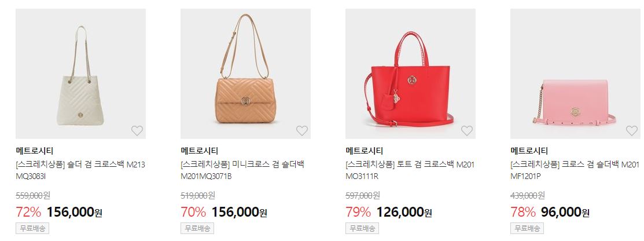
Task: Click 무료배송 badge under pink bag
Action: [527, 228]
